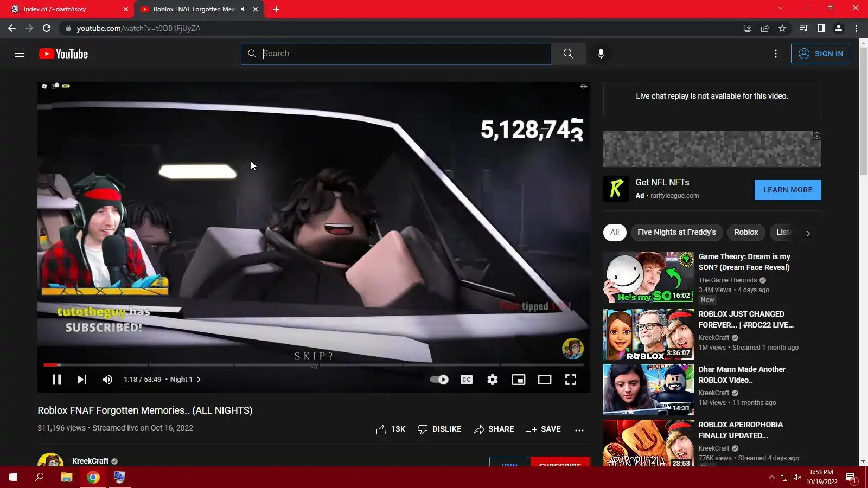
Task: Open Game Theory Dream video thumbnail
Action: coord(648,277)
